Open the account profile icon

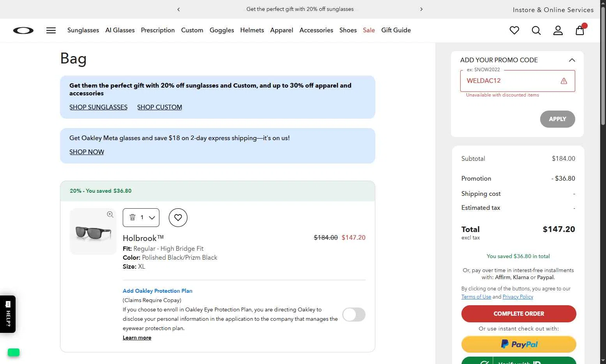point(558,30)
